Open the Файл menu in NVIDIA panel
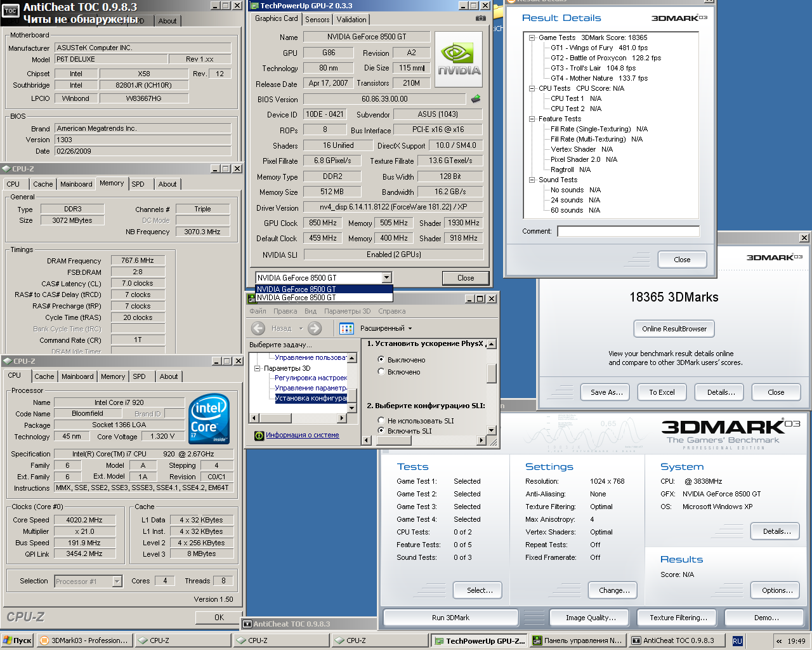Viewport: 812px width, 650px height. pos(258,311)
